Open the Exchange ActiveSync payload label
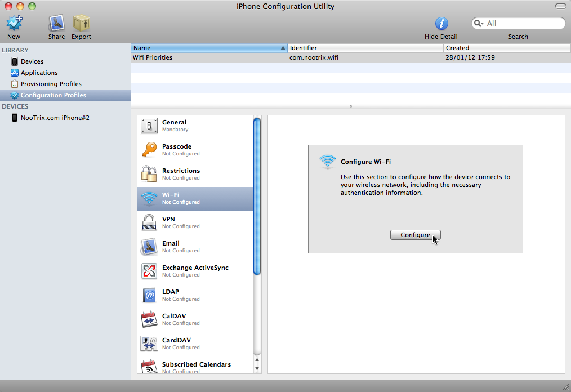 [195, 268]
